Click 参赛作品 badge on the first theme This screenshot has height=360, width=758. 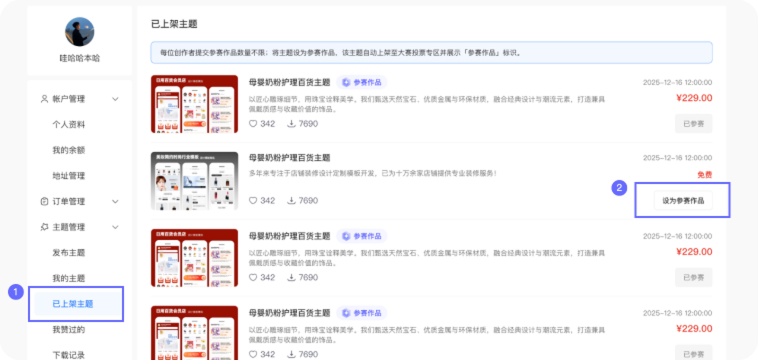362,83
